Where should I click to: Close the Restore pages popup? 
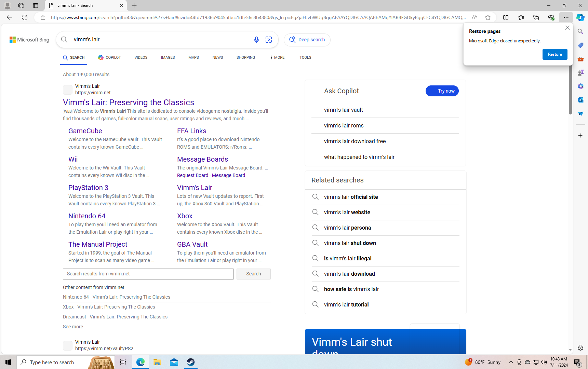567,28
